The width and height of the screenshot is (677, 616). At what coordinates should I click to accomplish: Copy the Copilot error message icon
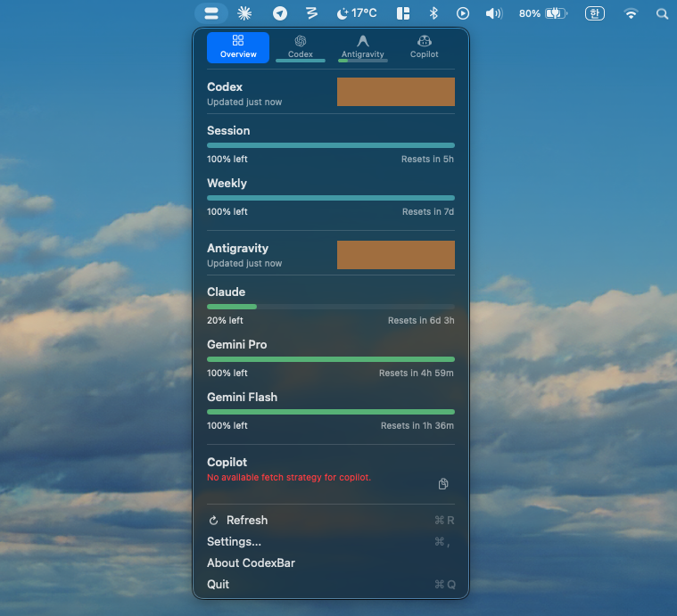pos(443,484)
